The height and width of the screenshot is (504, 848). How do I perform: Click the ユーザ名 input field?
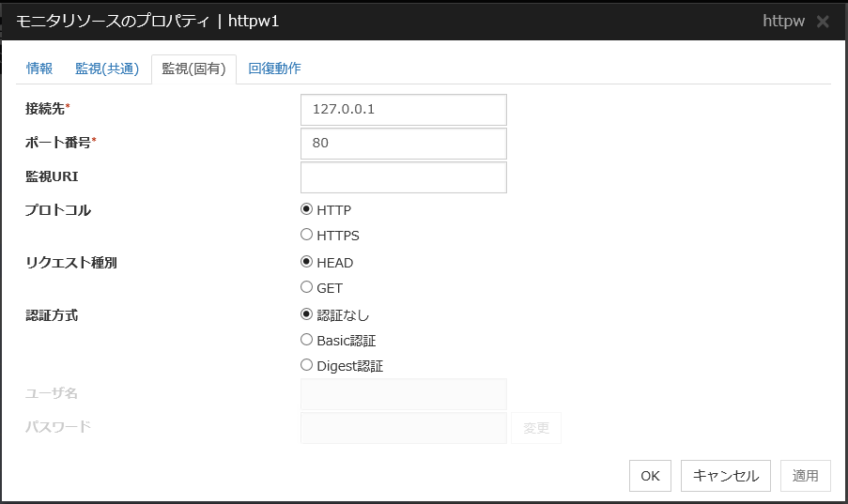point(403,394)
